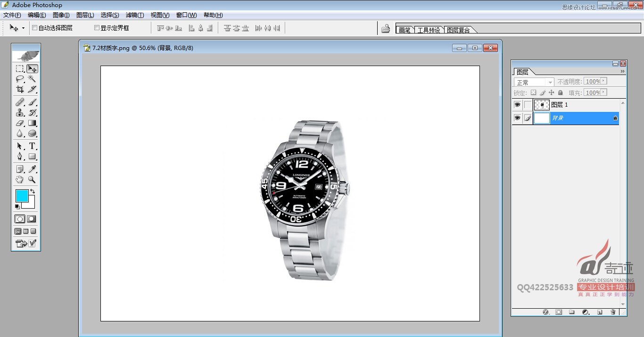Screen dimensions: 644x337
Task: Select the Eraser tool
Action: [20, 123]
